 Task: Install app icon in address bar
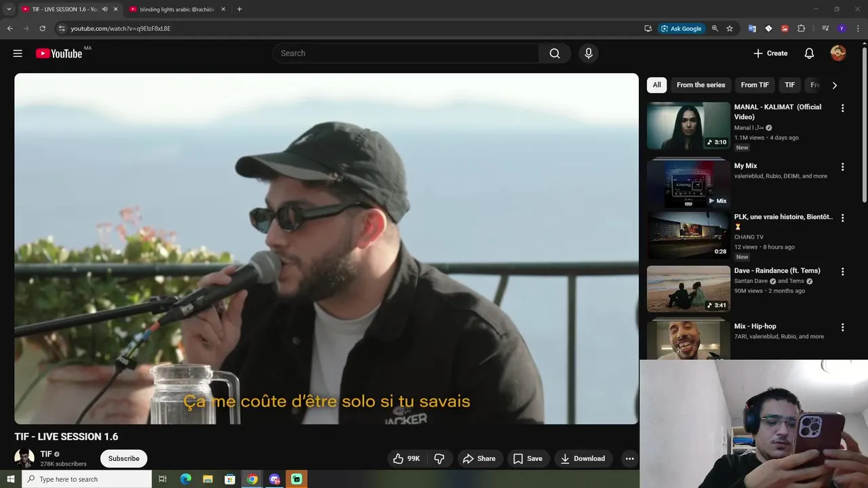tap(648, 28)
